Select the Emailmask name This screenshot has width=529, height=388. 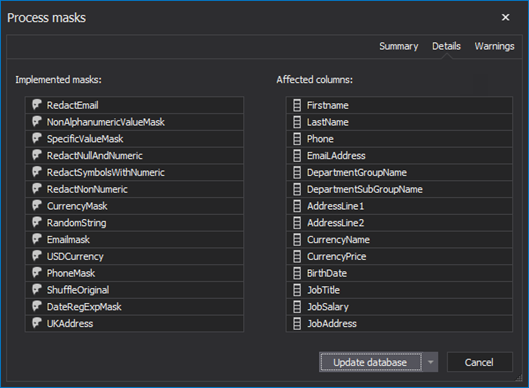tap(68, 240)
